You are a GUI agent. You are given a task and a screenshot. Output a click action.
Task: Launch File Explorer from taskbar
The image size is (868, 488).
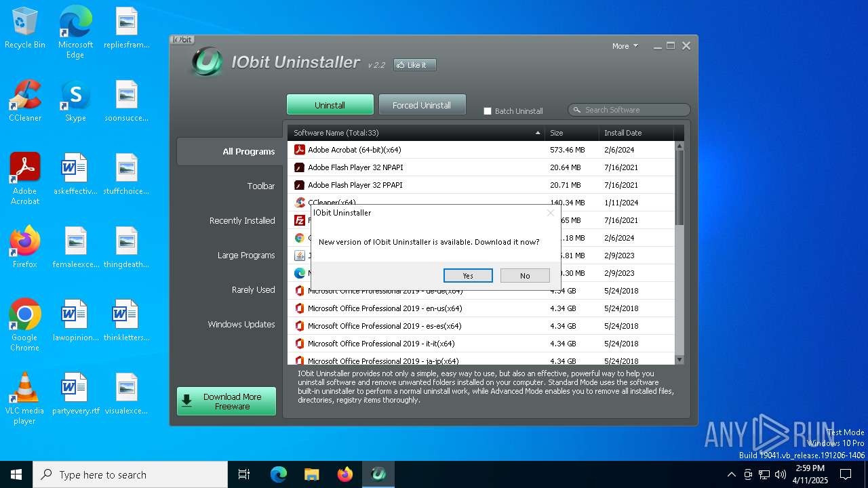click(311, 474)
